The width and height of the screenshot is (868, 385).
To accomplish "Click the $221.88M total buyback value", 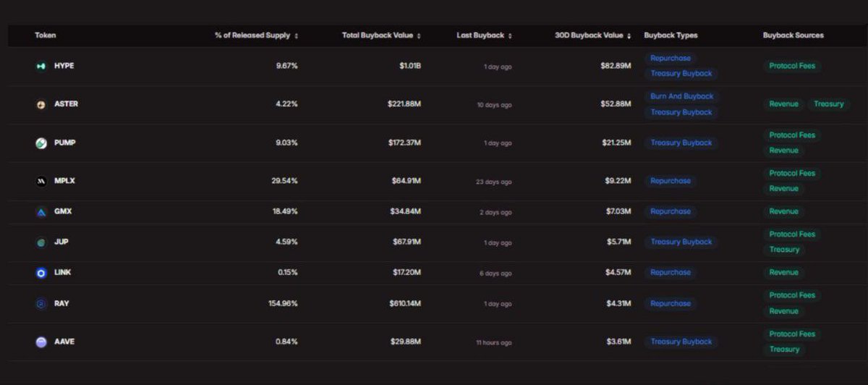I will coord(404,104).
